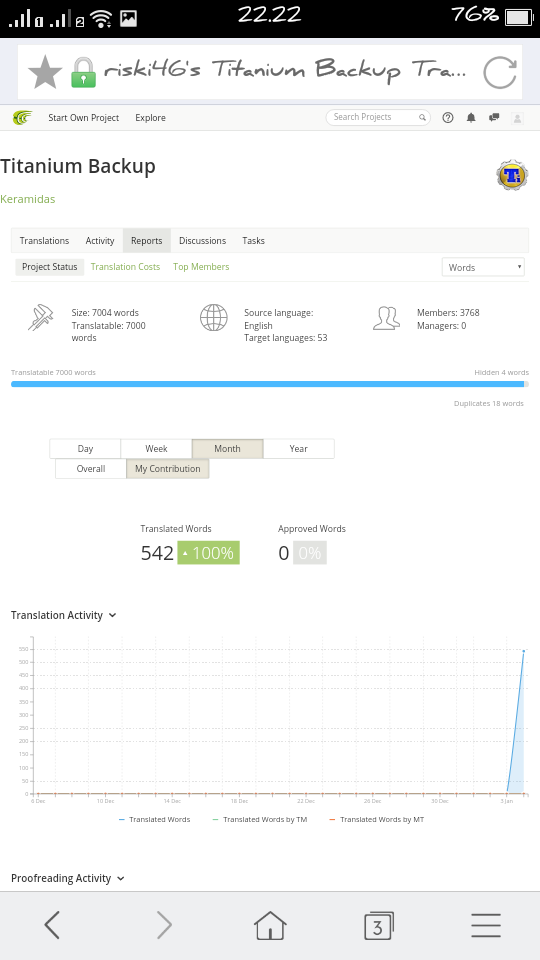Focus the Search Projects field

pos(378,118)
